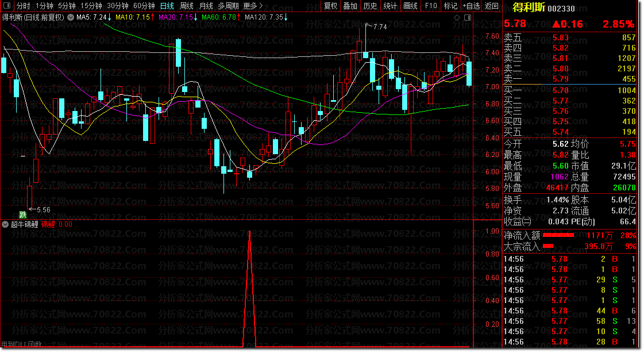Switch to 分时 chart tab
The width and height of the screenshot is (644, 352).
[23, 6]
